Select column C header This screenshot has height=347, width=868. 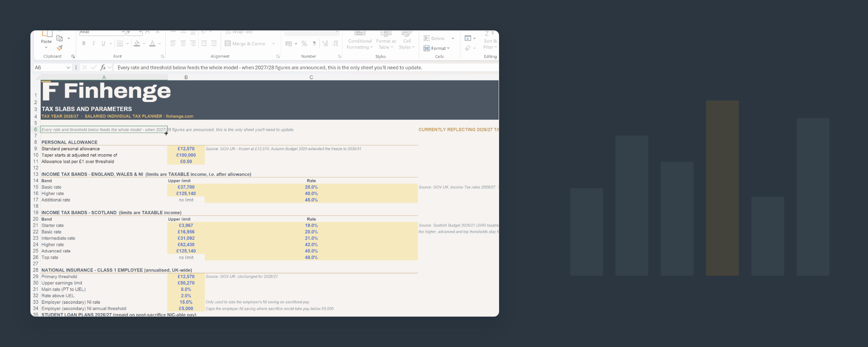pyautogui.click(x=311, y=77)
